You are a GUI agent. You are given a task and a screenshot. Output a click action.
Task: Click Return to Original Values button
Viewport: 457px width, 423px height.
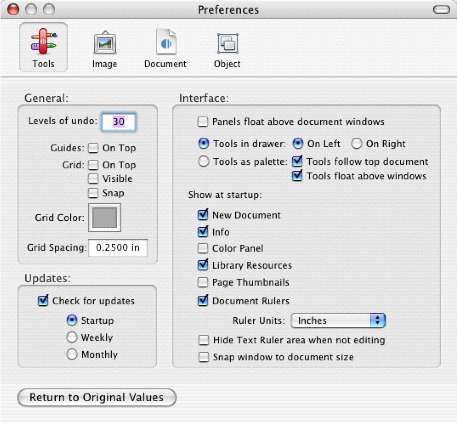97,397
